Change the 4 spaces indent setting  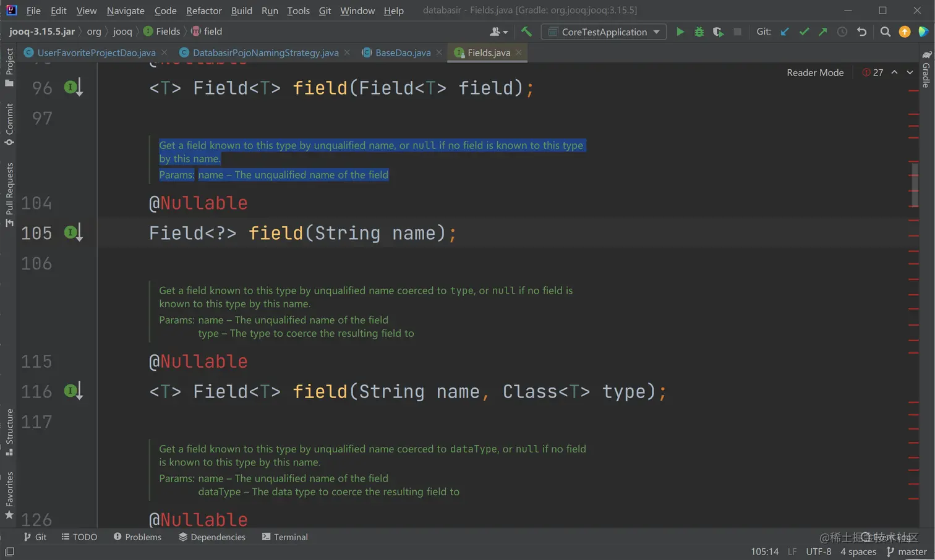(x=858, y=551)
